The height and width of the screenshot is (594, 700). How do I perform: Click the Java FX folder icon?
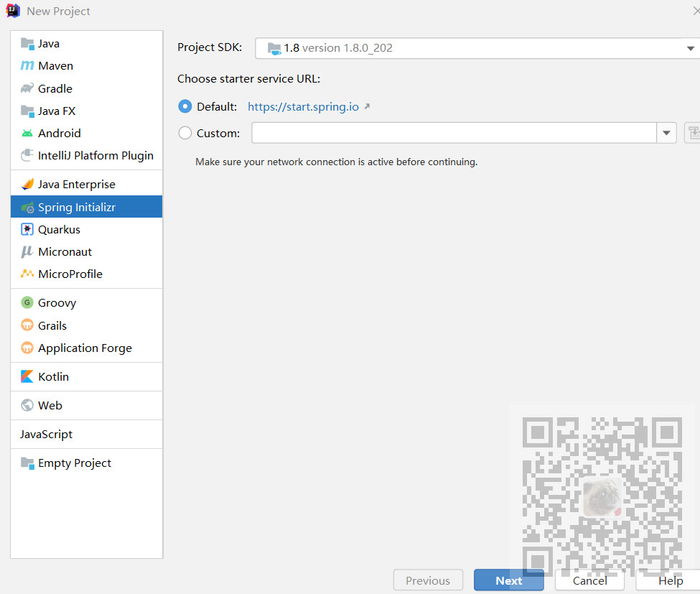27,111
